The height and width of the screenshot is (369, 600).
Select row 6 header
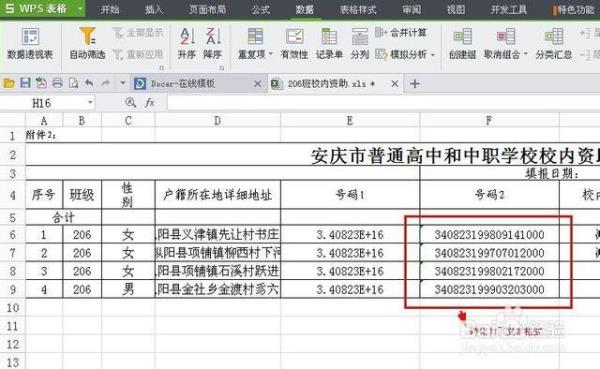[x=13, y=234]
